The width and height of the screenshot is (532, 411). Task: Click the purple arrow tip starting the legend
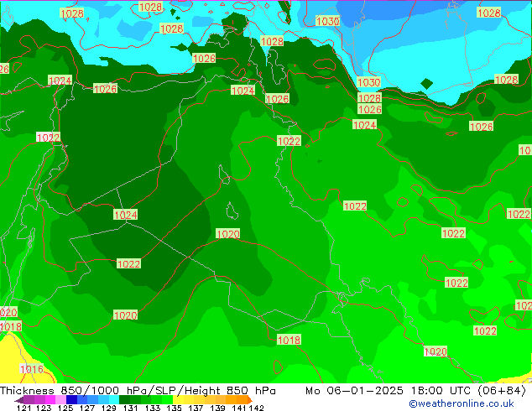pos(18,400)
